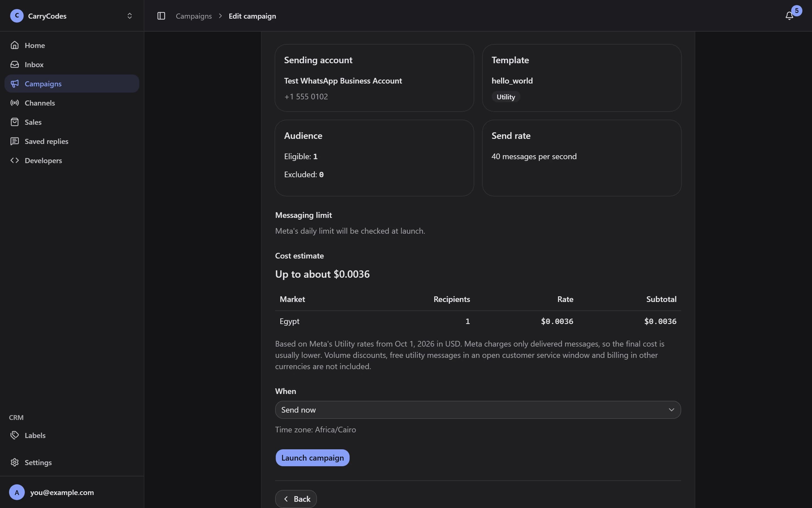812x508 pixels.
Task: Open Sales in sidebar
Action: tap(72, 122)
